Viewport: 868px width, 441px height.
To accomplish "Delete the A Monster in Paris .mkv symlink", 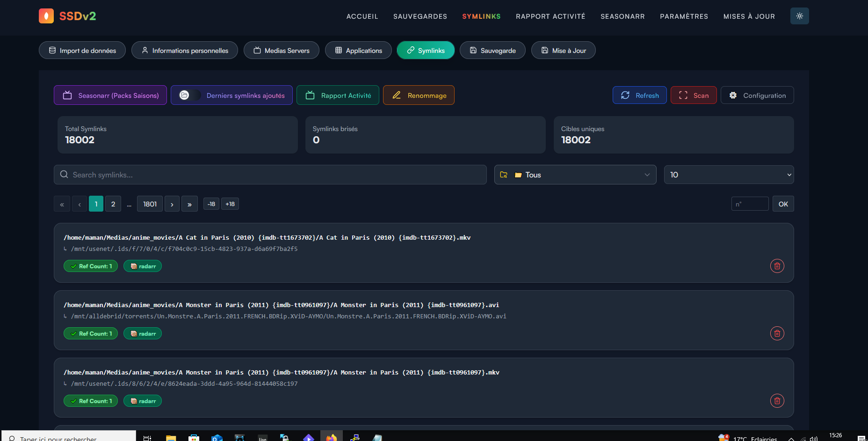I will tap(777, 401).
